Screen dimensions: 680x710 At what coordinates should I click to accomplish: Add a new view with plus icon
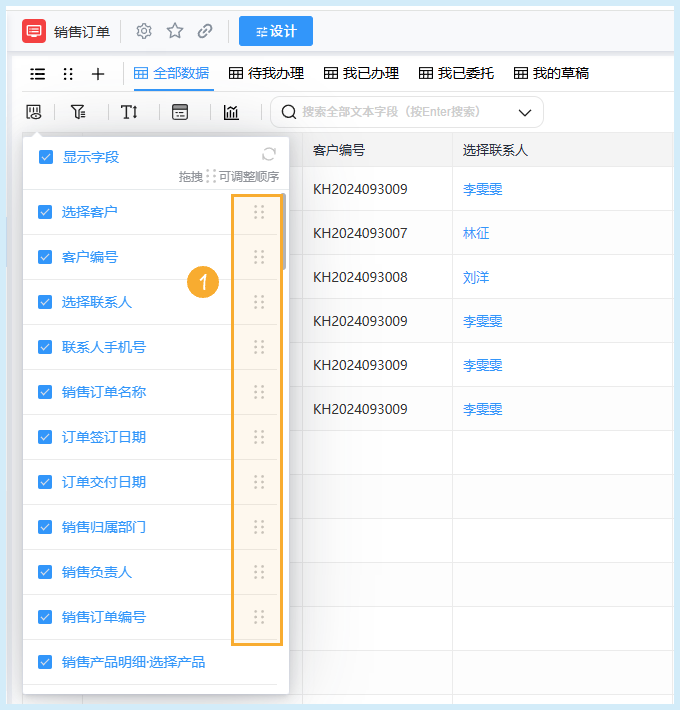[x=98, y=74]
